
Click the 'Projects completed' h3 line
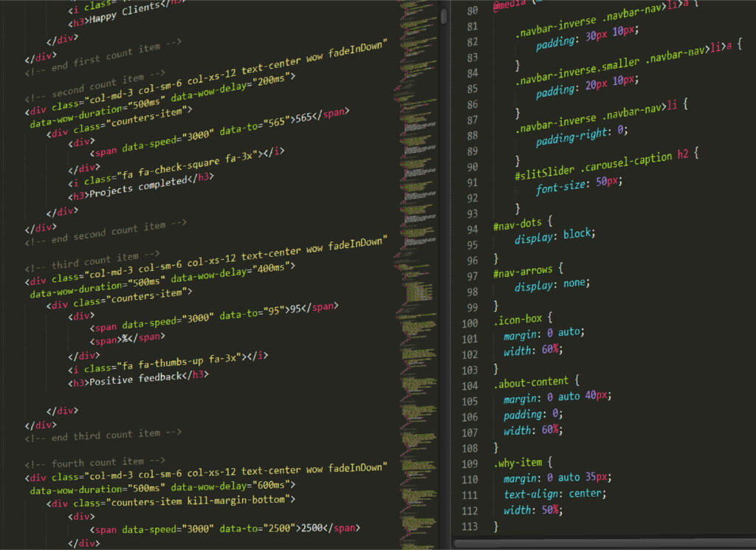pyautogui.click(x=140, y=187)
